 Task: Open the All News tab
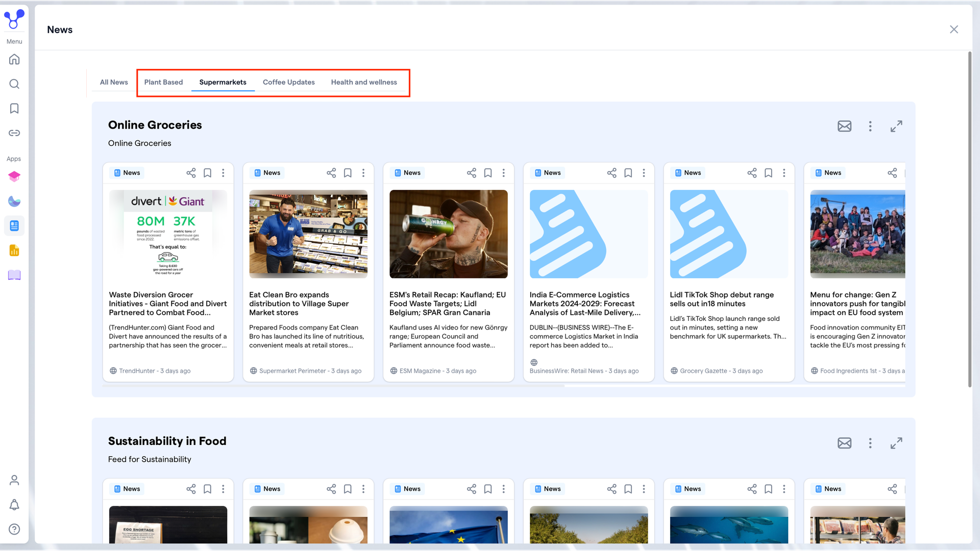pos(114,82)
